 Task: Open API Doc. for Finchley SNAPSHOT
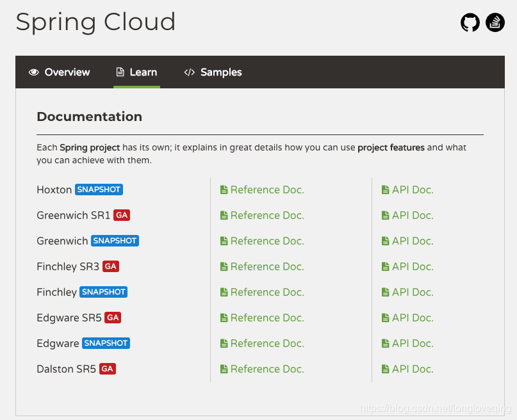[407, 292]
